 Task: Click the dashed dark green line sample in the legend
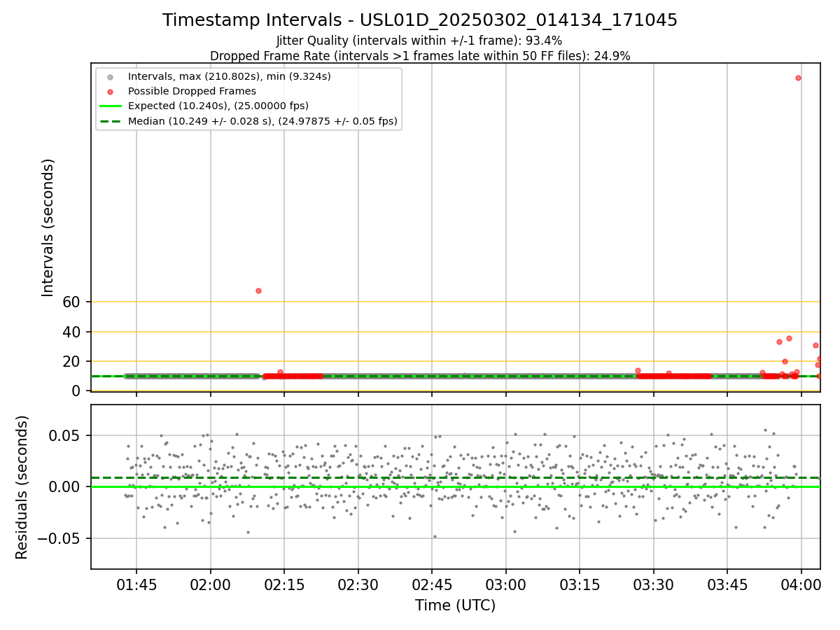click(x=111, y=121)
